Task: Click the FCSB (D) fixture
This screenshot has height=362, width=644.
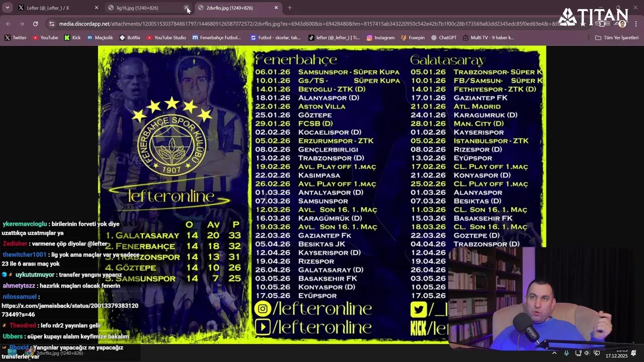Action: (294, 124)
